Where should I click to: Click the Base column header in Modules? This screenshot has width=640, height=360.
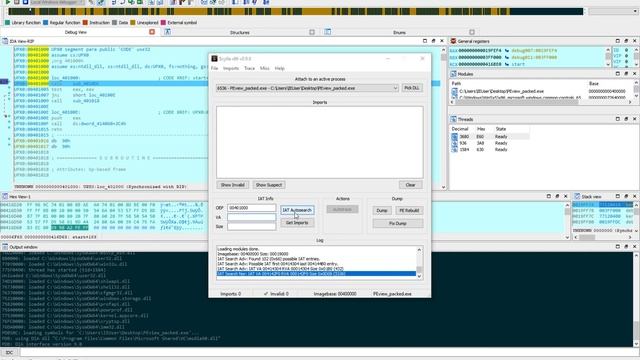(x=594, y=83)
